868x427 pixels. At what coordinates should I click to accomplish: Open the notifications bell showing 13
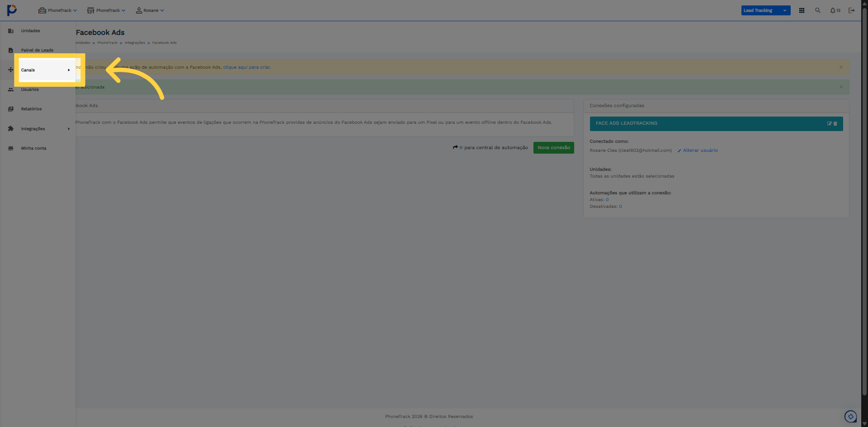tap(835, 10)
